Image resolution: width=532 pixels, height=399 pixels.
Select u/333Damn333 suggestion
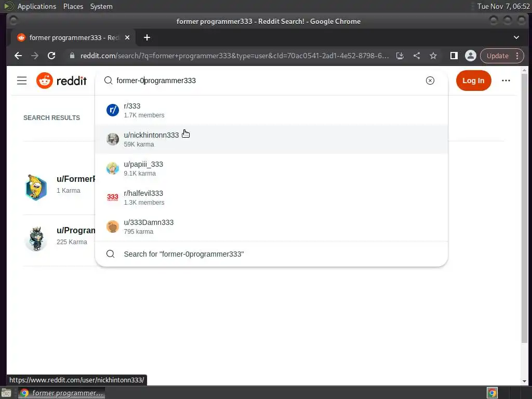pyautogui.click(x=271, y=227)
